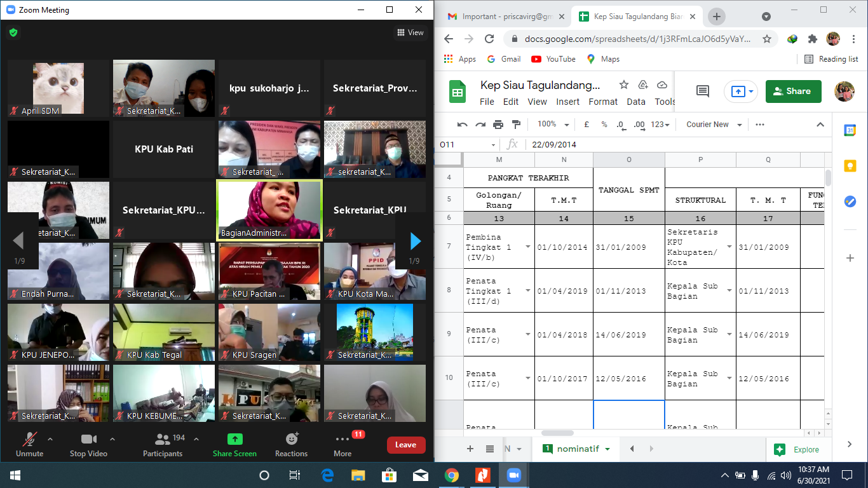Viewport: 868px width, 488px height.
Task: Star the Kep Siau Tagulandang spreadsheet
Action: pos(624,85)
